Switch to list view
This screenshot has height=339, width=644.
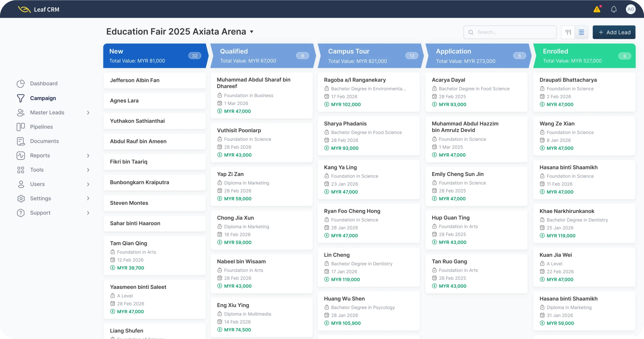[x=581, y=32]
